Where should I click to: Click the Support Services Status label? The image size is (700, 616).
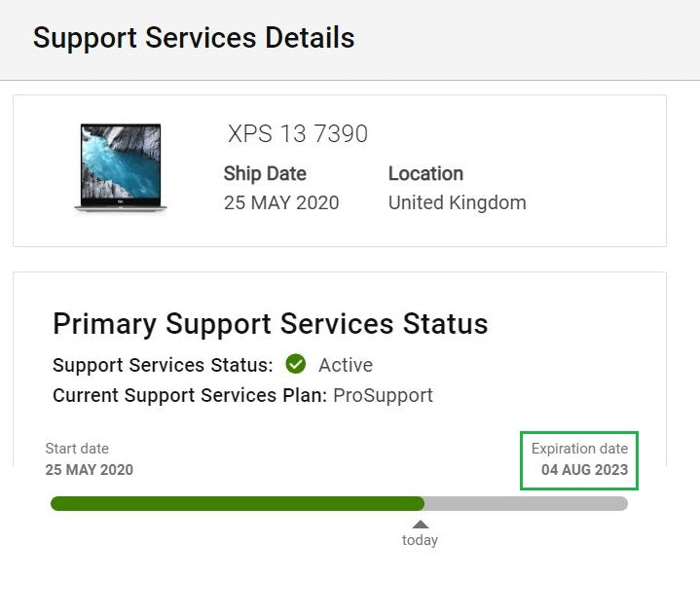click(x=163, y=365)
